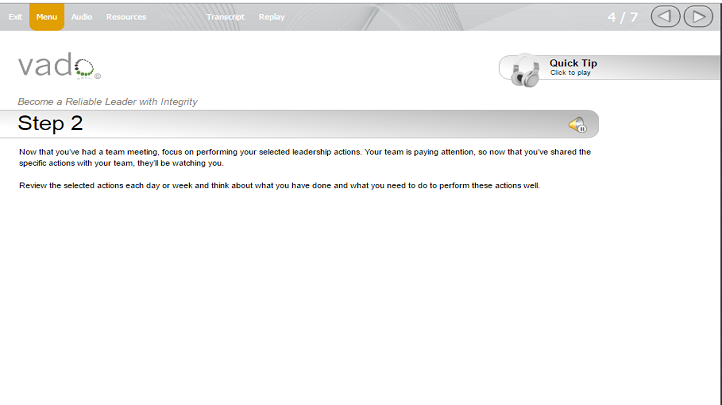Click the headphones icon for Quick Tip
This screenshot has height=405, width=722.
click(x=525, y=71)
